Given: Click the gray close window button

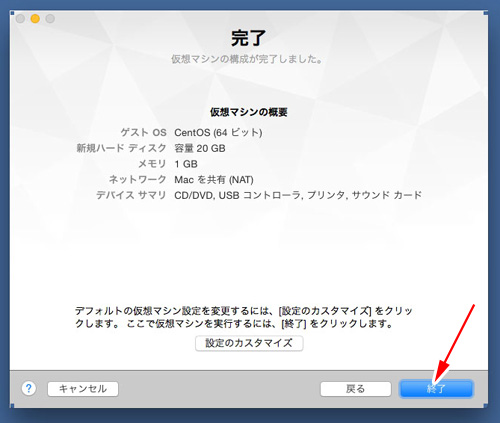Looking at the screenshot, I should click(x=20, y=19).
